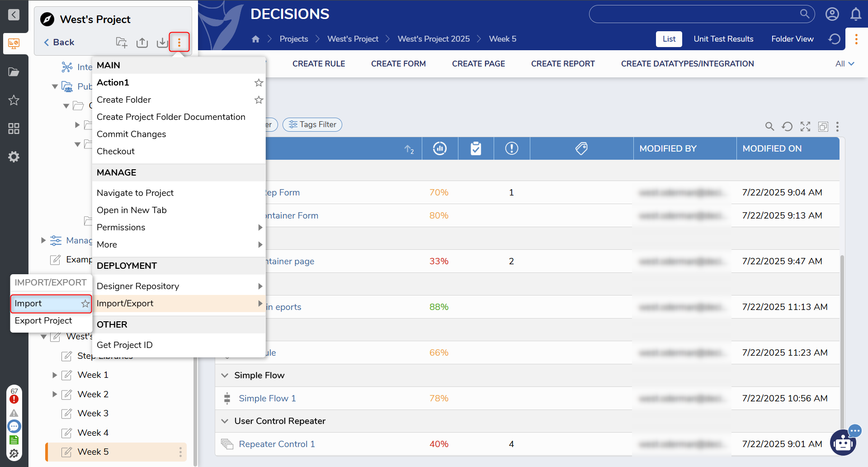This screenshot has height=467, width=868.
Task: Choose Commit Changes from the menu
Action: 131,134
